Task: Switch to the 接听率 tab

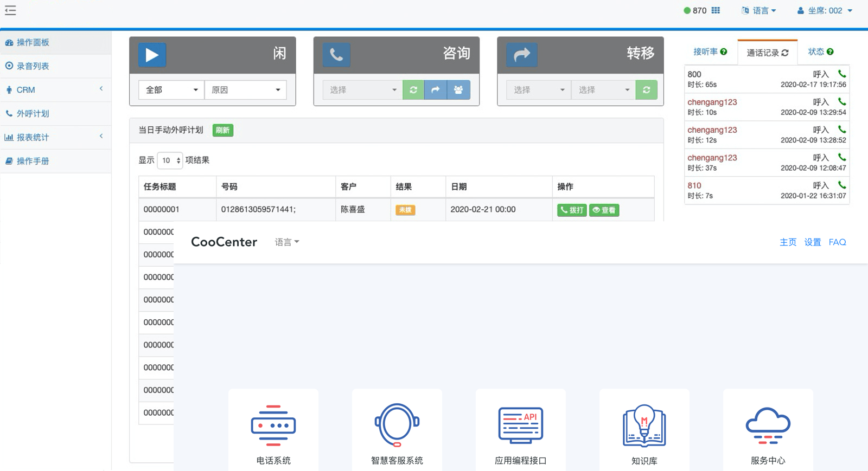Action: [x=710, y=52]
